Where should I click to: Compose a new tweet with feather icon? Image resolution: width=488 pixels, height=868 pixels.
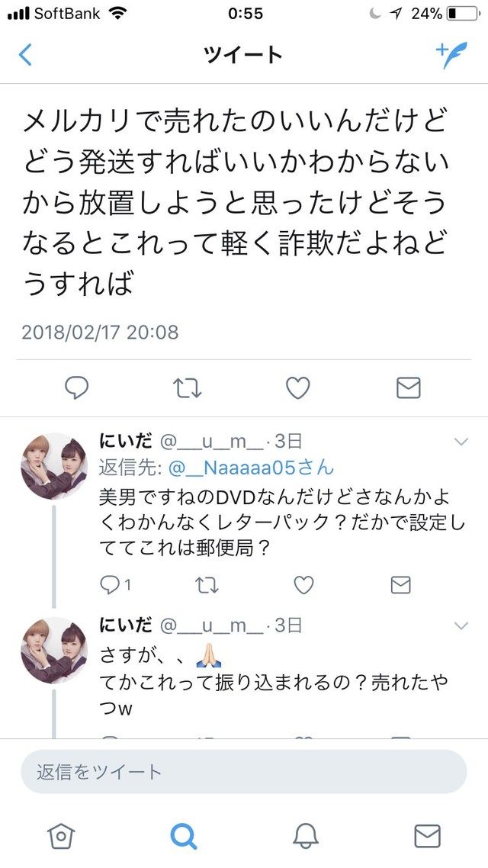tap(451, 55)
